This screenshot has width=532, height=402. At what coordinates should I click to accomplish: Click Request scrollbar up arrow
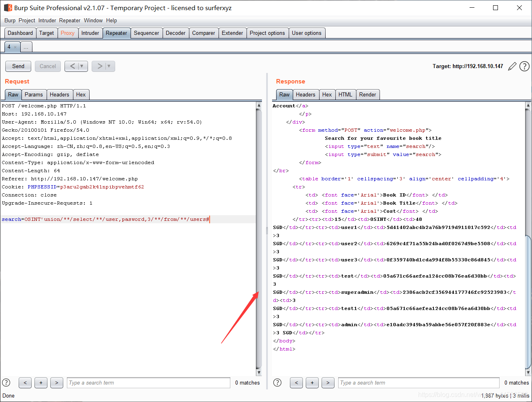259,105
